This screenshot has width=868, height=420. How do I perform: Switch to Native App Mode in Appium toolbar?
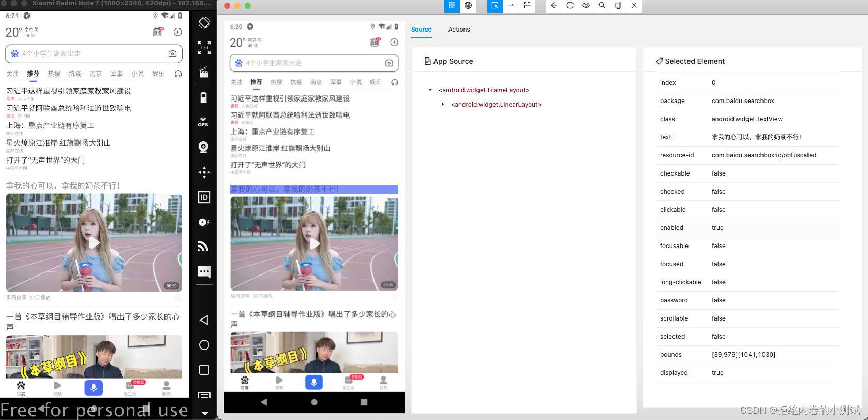pyautogui.click(x=452, y=5)
